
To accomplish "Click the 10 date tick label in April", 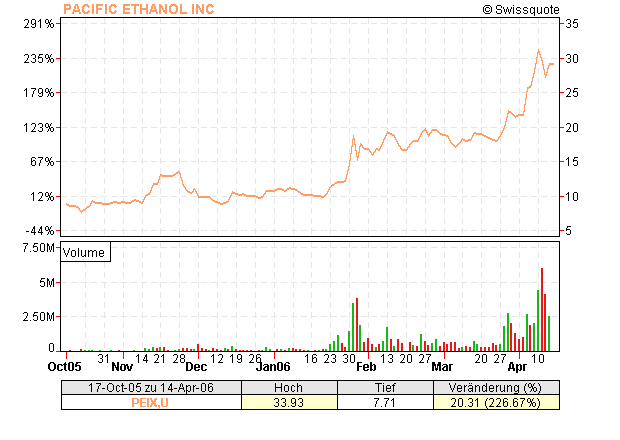I will pos(538,358).
